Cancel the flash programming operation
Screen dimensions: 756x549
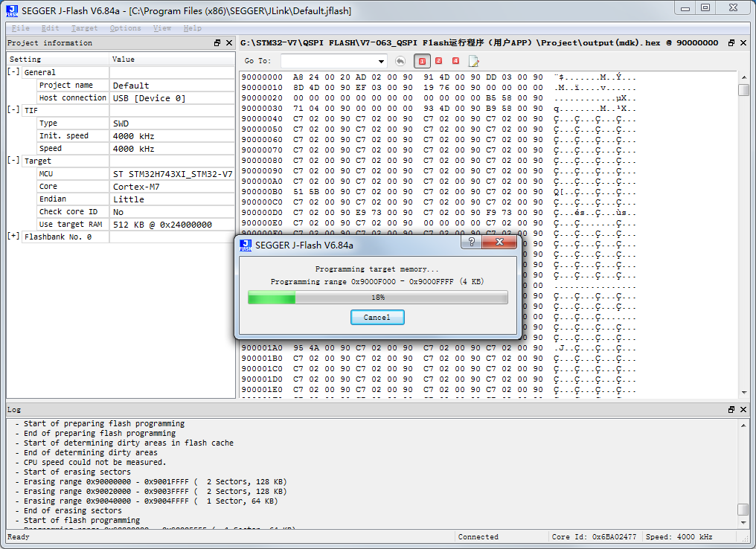[x=377, y=317]
